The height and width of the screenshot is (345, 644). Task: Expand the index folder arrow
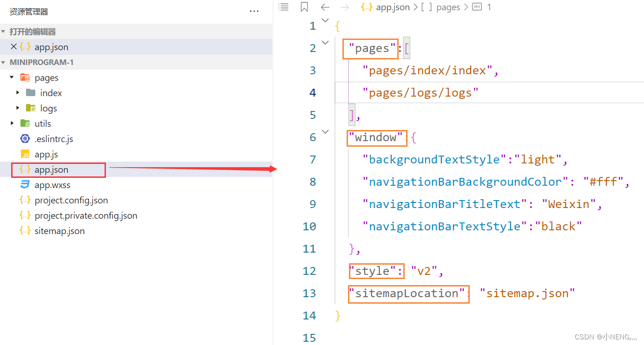18,93
